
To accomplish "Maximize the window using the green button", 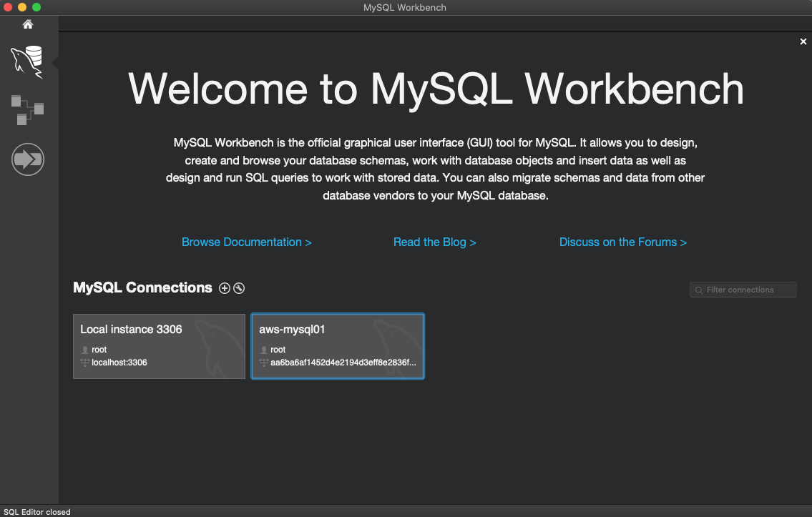I will [36, 7].
